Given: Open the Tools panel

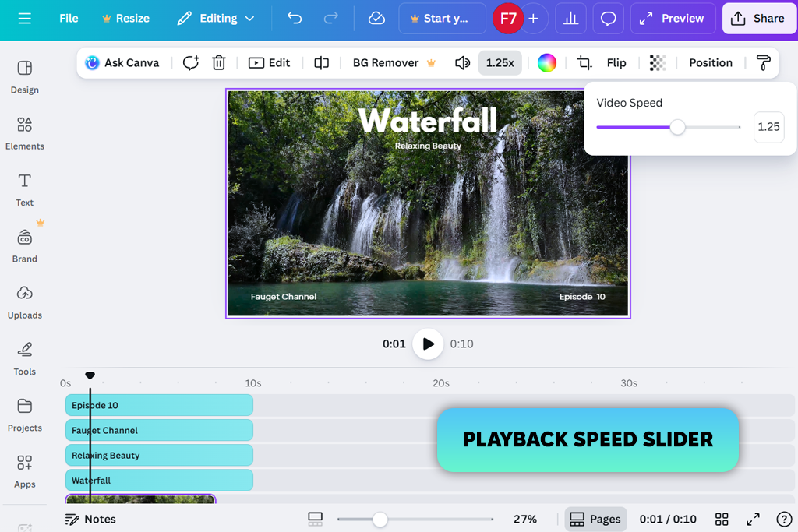Looking at the screenshot, I should pos(24,359).
